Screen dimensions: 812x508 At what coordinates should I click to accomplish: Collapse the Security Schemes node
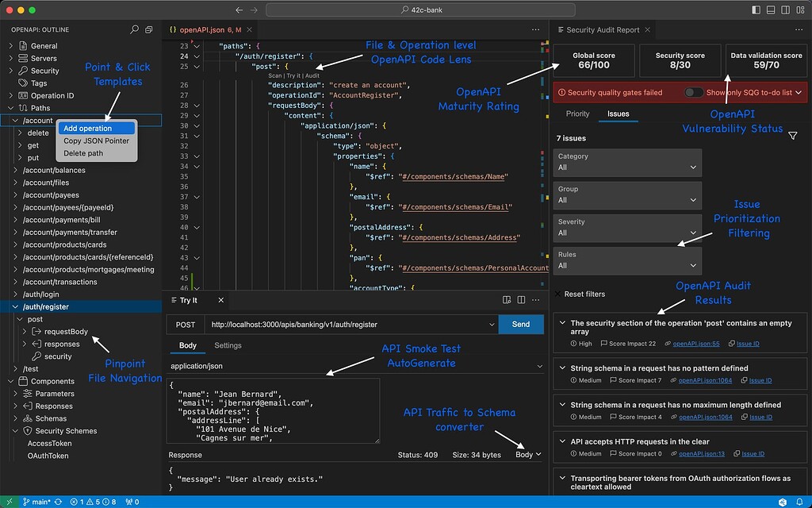click(x=15, y=431)
